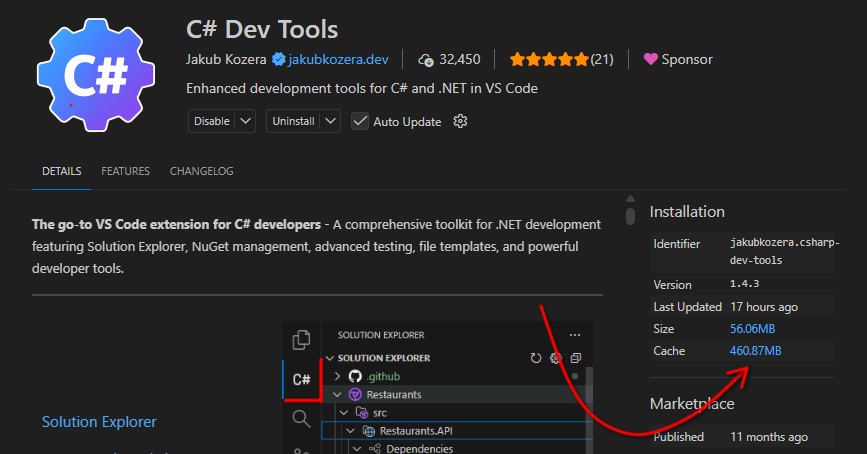Click the C# Dev Tools gear logo
This screenshot has height=454, width=867.
coord(96,75)
